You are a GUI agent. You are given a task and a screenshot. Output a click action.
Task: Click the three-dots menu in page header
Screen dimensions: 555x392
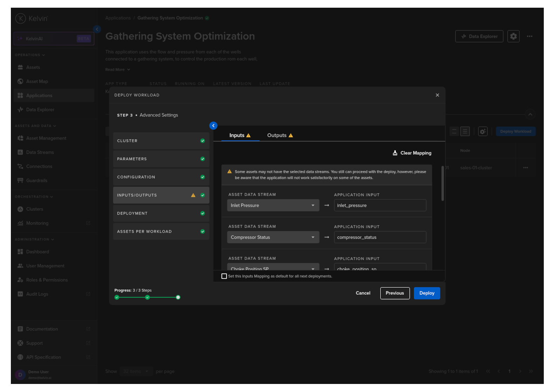tap(529, 36)
